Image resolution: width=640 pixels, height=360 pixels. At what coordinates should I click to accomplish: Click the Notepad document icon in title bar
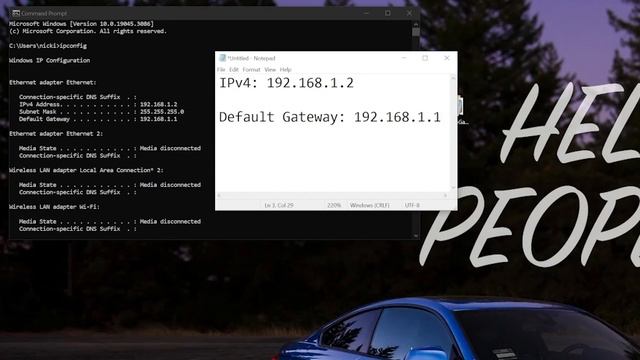(x=222, y=58)
